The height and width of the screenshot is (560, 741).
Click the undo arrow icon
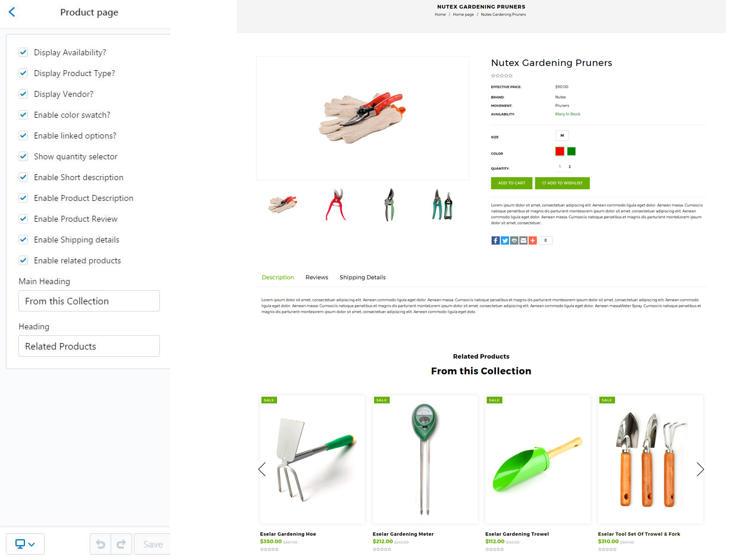[101, 544]
